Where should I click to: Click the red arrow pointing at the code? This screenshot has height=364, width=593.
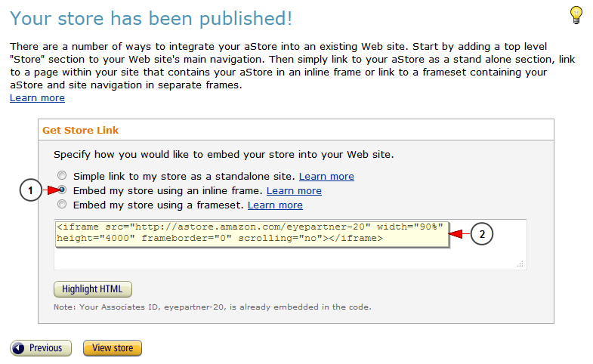click(458, 234)
